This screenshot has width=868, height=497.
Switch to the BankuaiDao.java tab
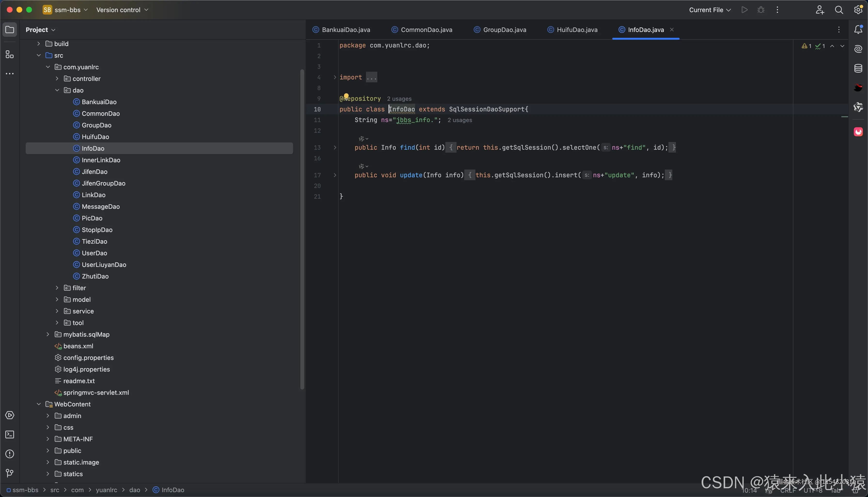pyautogui.click(x=341, y=30)
